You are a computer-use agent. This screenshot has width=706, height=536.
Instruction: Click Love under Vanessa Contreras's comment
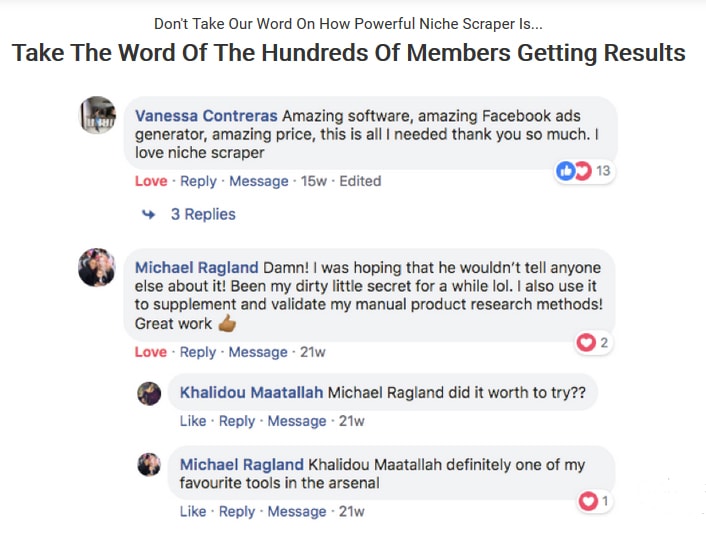151,181
